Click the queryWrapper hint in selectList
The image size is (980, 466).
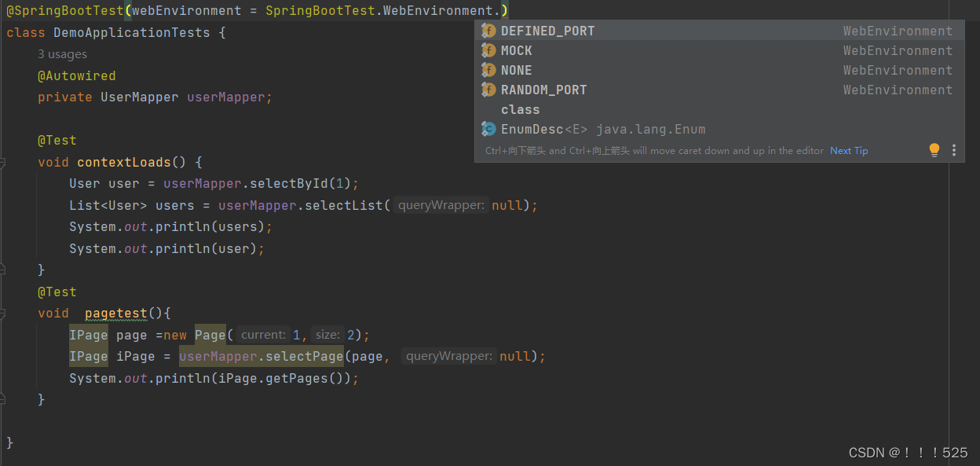(x=442, y=205)
